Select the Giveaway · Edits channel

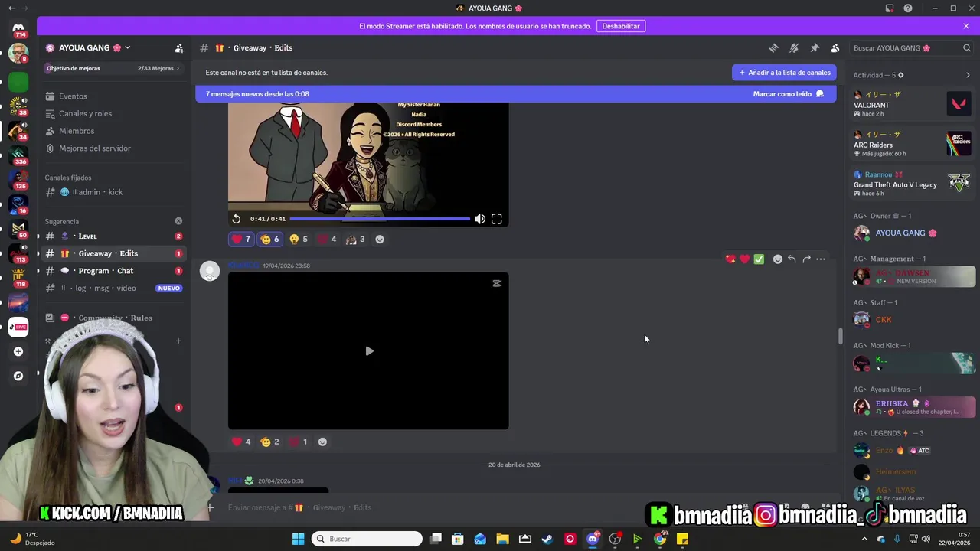pos(113,253)
